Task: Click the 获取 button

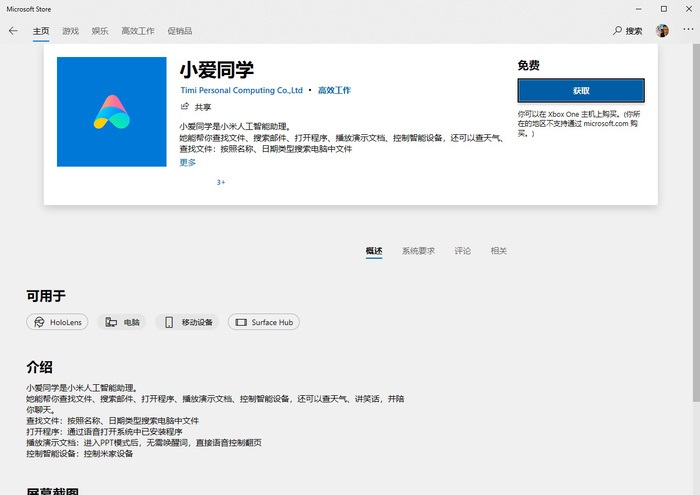Action: [x=580, y=90]
